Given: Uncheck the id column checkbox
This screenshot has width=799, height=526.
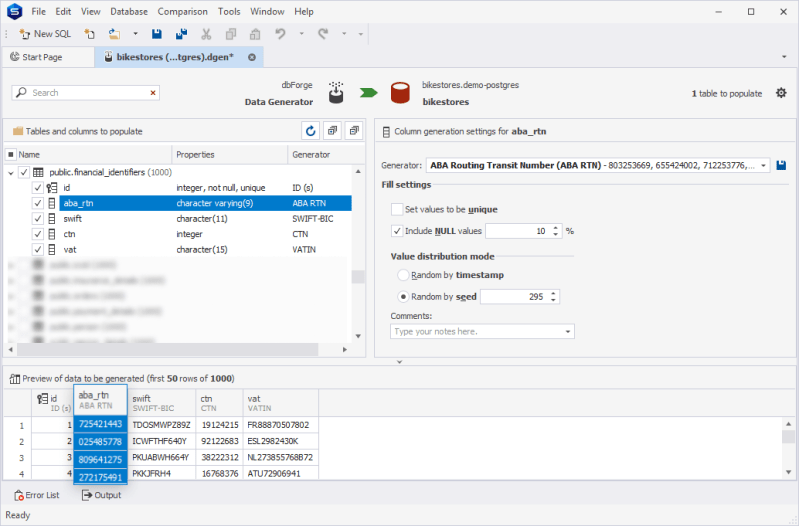Looking at the screenshot, I should click(38, 188).
